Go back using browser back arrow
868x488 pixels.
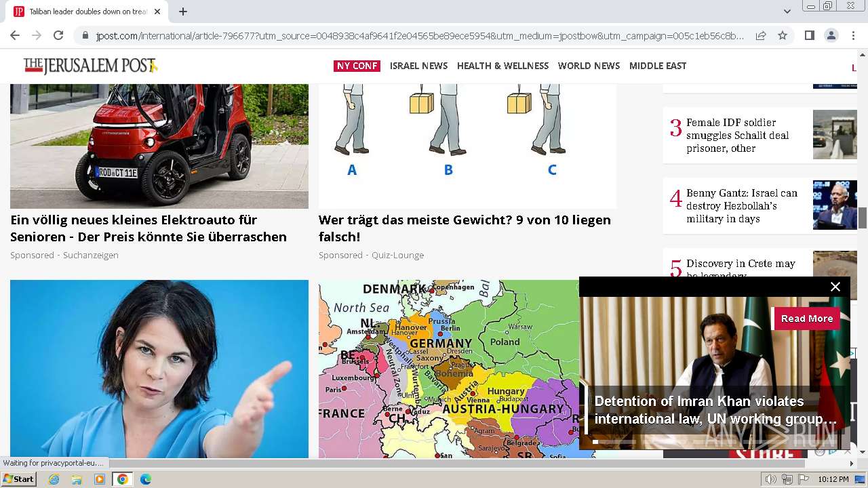[15, 35]
